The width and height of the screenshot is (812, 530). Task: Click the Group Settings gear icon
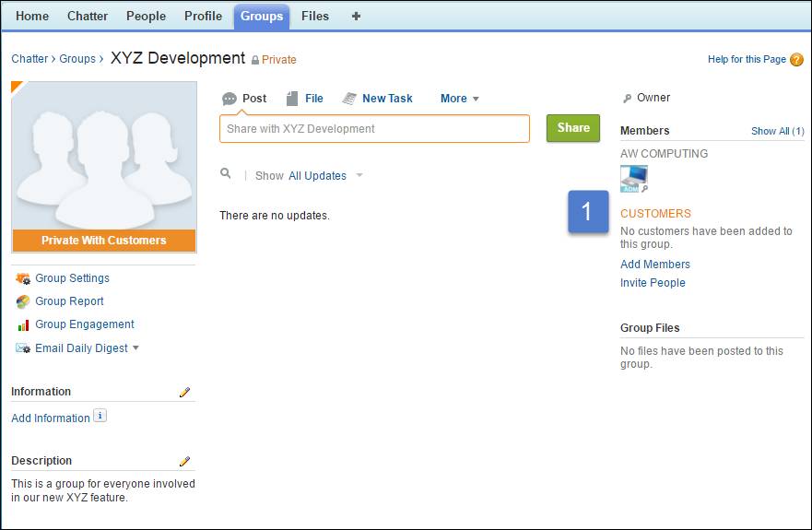23,278
